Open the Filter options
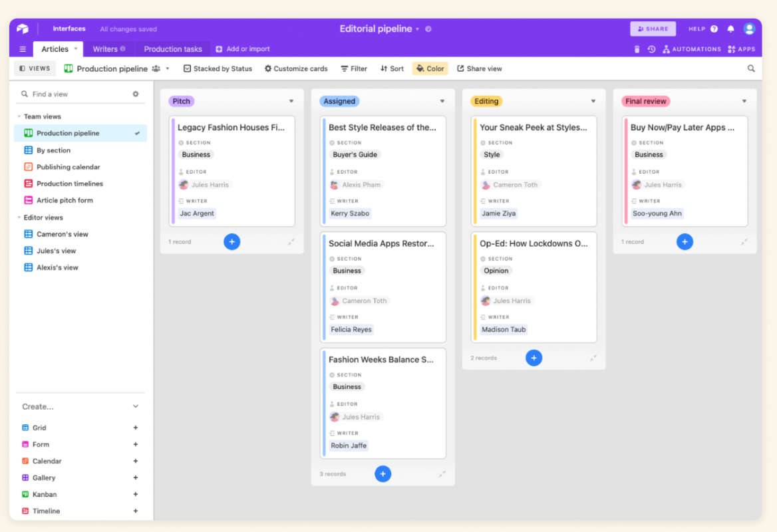Screen dimensions: 777x532 pyautogui.click(x=354, y=68)
